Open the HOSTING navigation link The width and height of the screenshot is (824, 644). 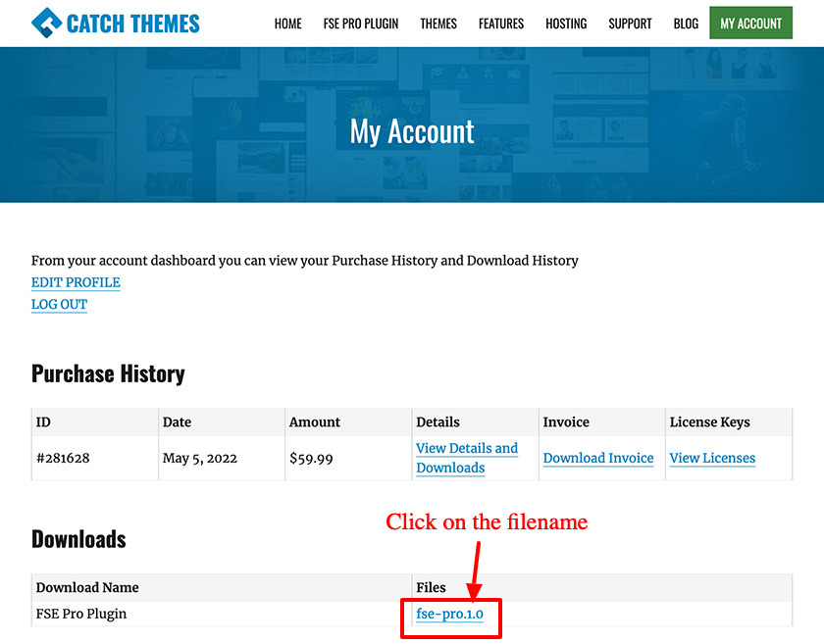coord(566,24)
